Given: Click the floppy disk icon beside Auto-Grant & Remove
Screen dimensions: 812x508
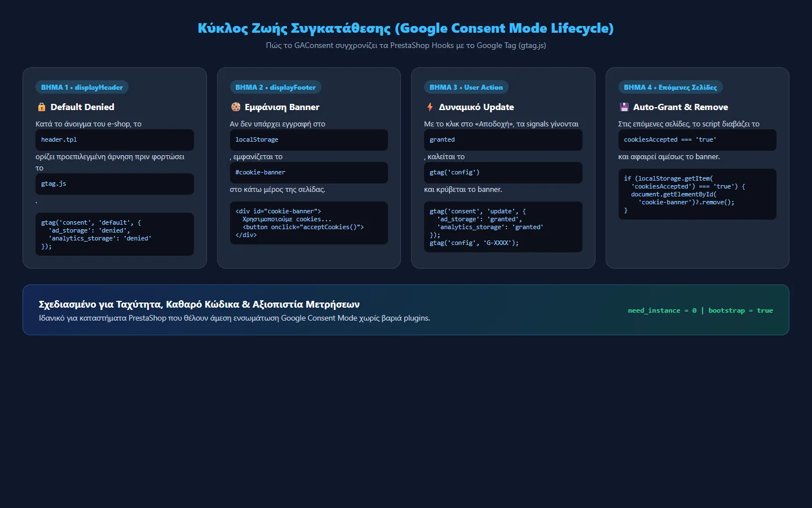Looking at the screenshot, I should [x=624, y=107].
